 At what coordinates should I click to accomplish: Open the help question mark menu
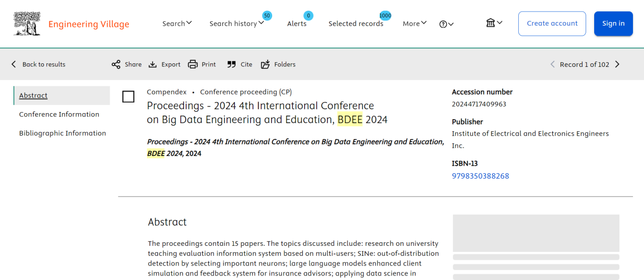[446, 24]
